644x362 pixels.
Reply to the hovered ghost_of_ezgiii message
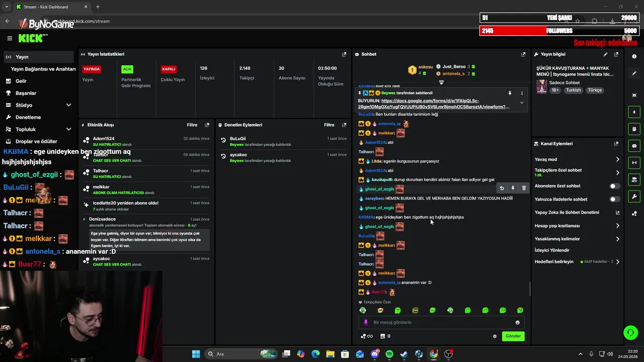[502, 188]
